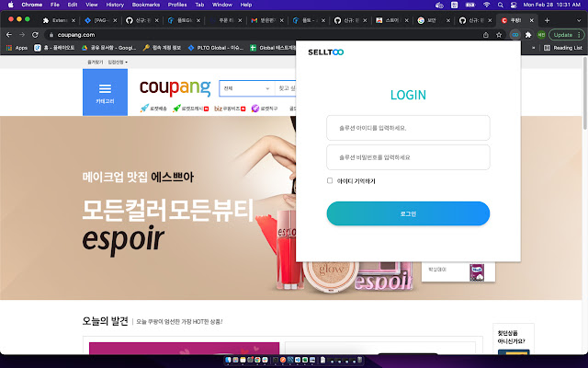Open the Reading List
The width and height of the screenshot is (588, 368).
point(563,48)
